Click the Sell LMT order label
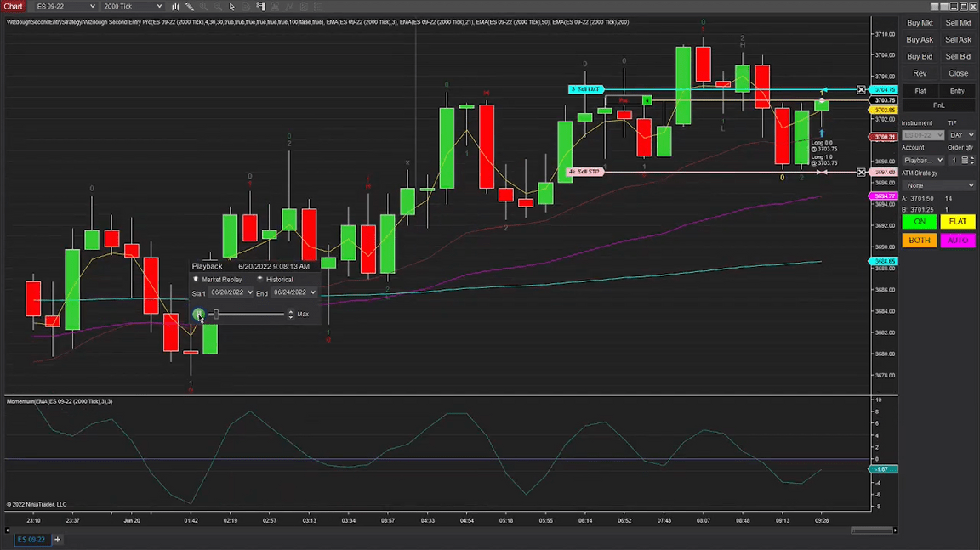 (x=586, y=89)
